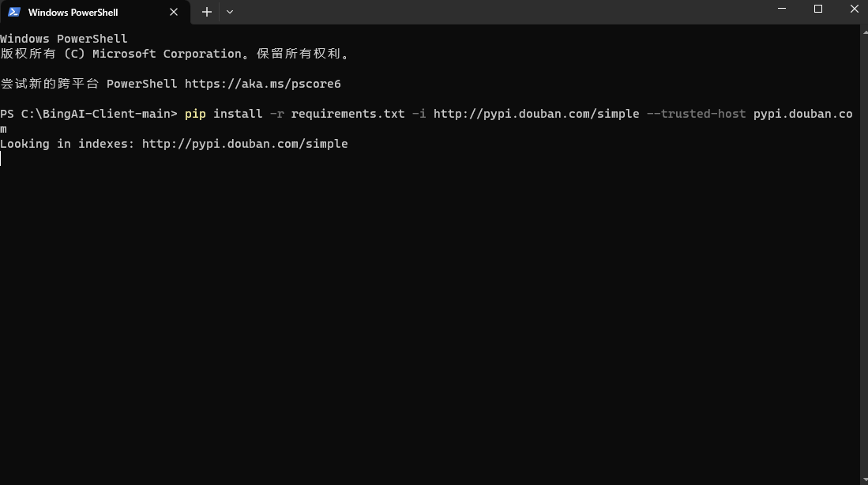Click the Microsoft Corporation copyright line
868x485 pixels.
pos(174,53)
